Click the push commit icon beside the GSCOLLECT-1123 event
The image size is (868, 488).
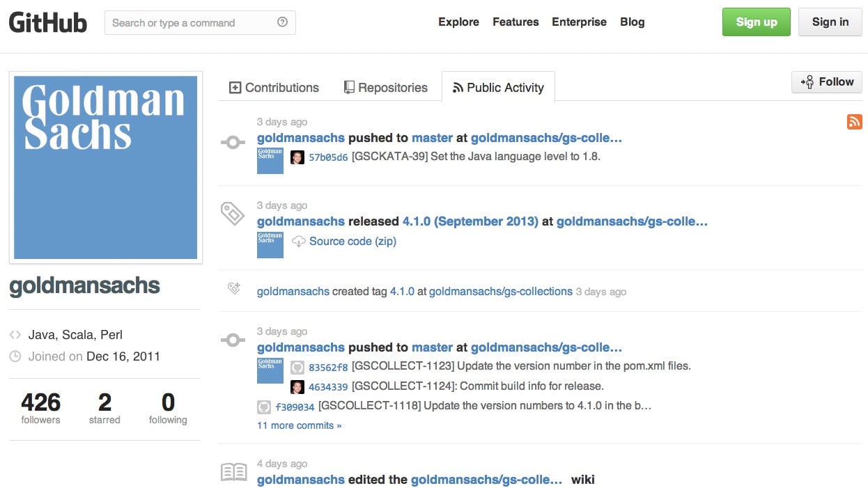(233, 340)
